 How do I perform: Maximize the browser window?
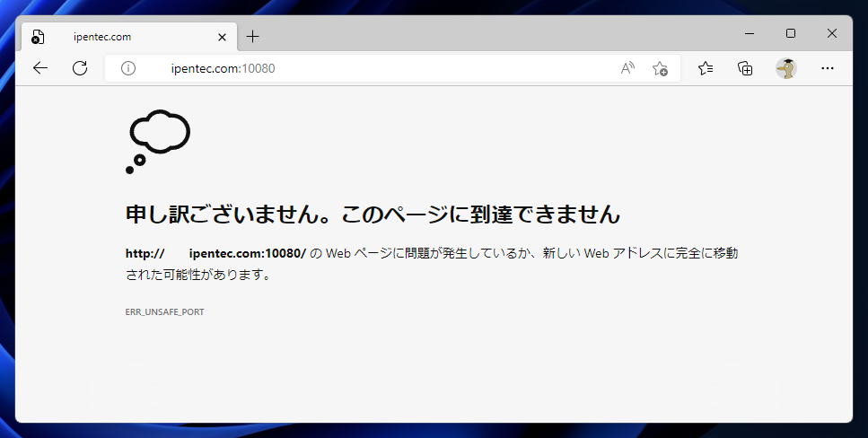791,33
